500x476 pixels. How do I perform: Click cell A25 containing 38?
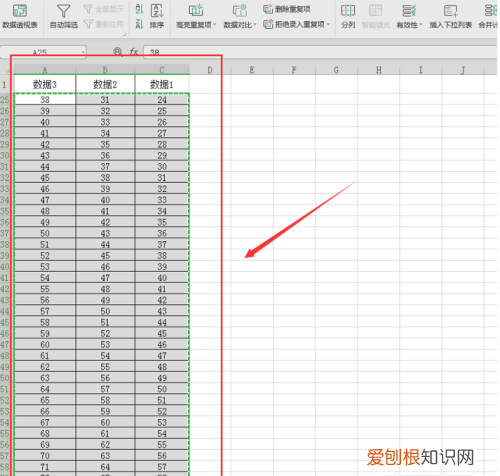[x=45, y=99]
